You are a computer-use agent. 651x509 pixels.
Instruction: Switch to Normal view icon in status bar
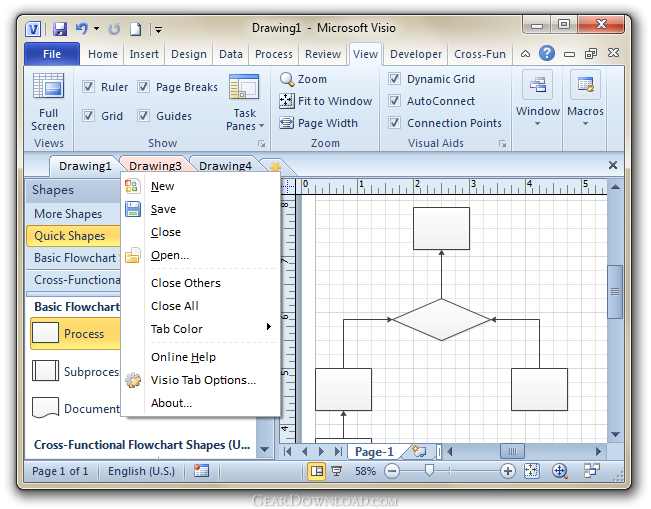tap(316, 471)
